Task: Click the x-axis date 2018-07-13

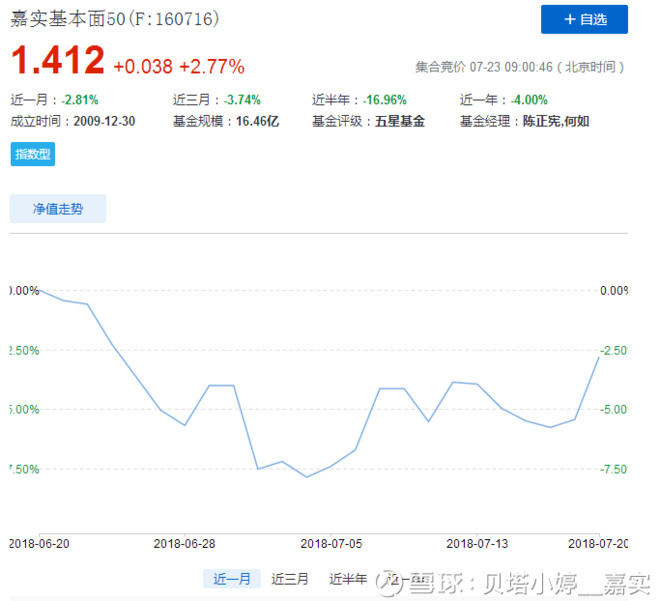Action: [x=477, y=544]
